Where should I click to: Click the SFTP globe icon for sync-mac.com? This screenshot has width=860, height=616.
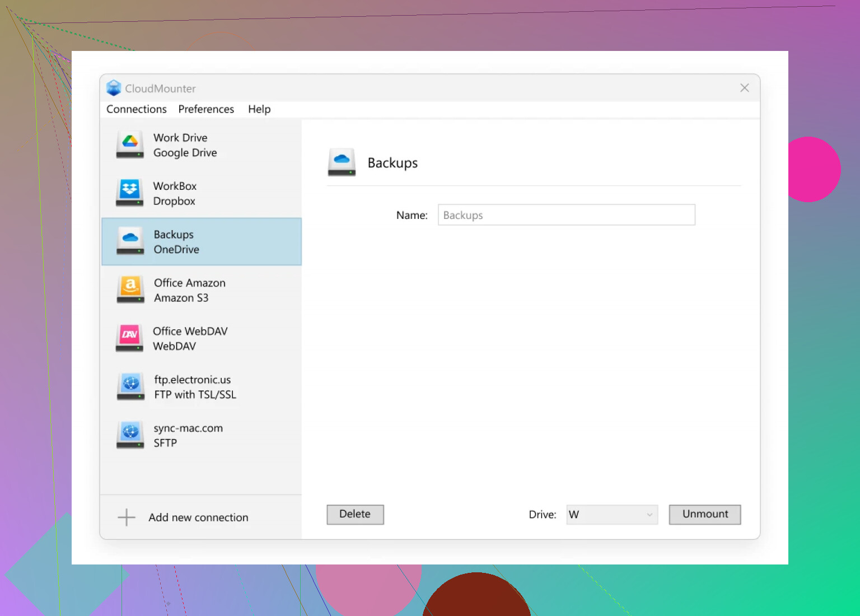(130, 435)
